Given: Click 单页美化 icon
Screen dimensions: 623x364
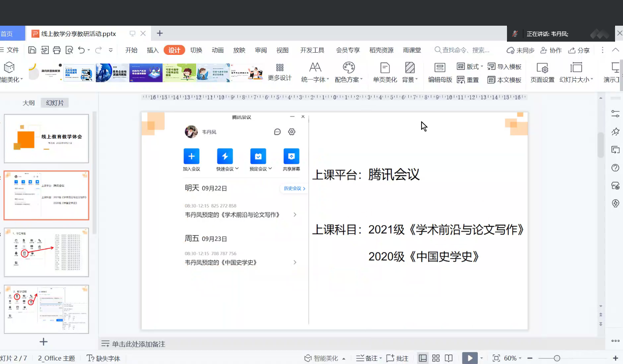Looking at the screenshot, I should point(385,68).
